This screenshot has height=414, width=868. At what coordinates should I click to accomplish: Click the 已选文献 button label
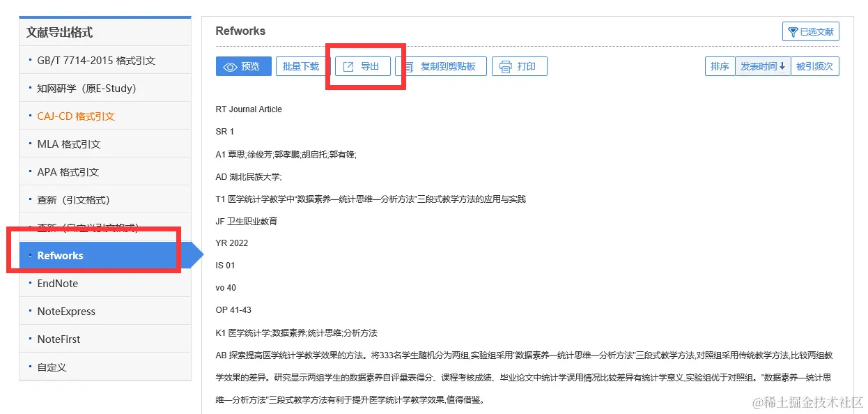point(816,32)
